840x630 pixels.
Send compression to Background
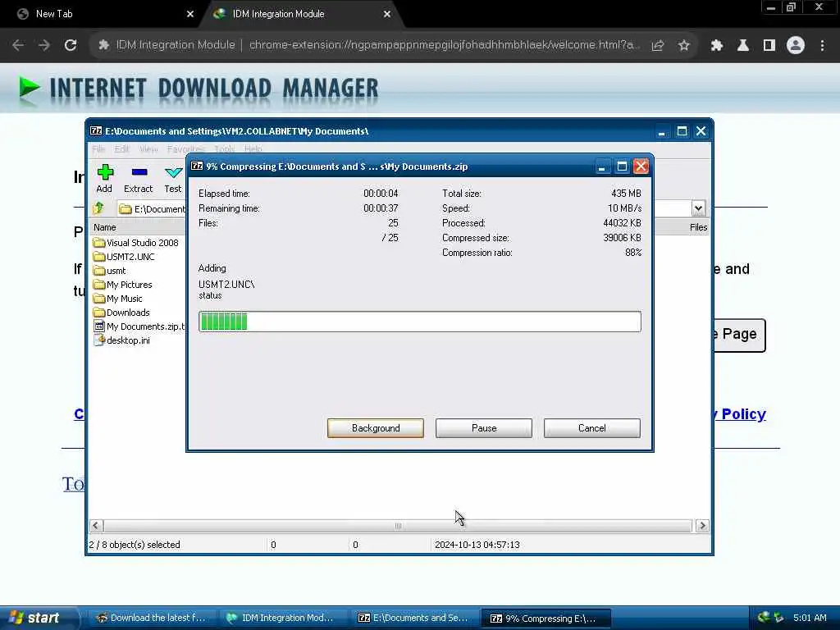click(376, 428)
